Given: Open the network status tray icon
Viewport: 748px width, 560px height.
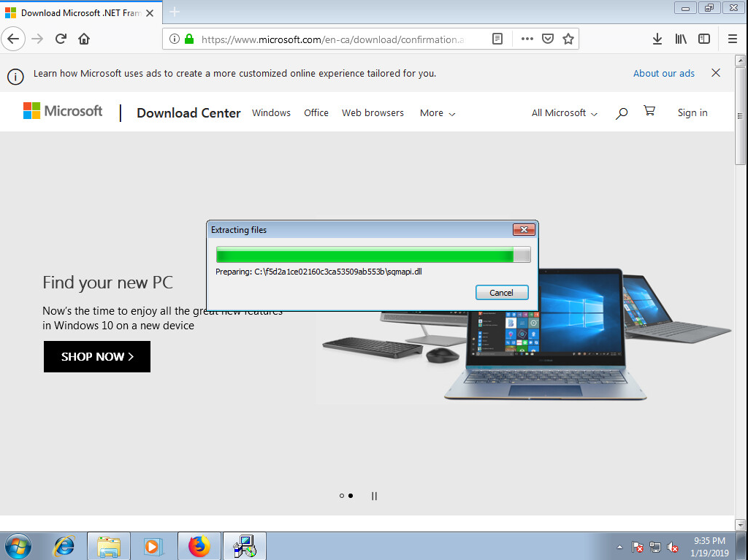Looking at the screenshot, I should [x=655, y=547].
